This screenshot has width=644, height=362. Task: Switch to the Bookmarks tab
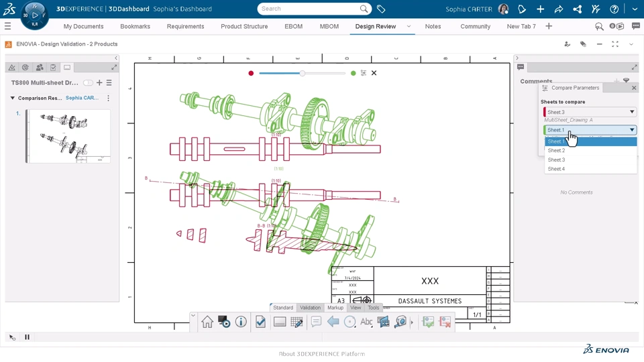[x=135, y=26]
